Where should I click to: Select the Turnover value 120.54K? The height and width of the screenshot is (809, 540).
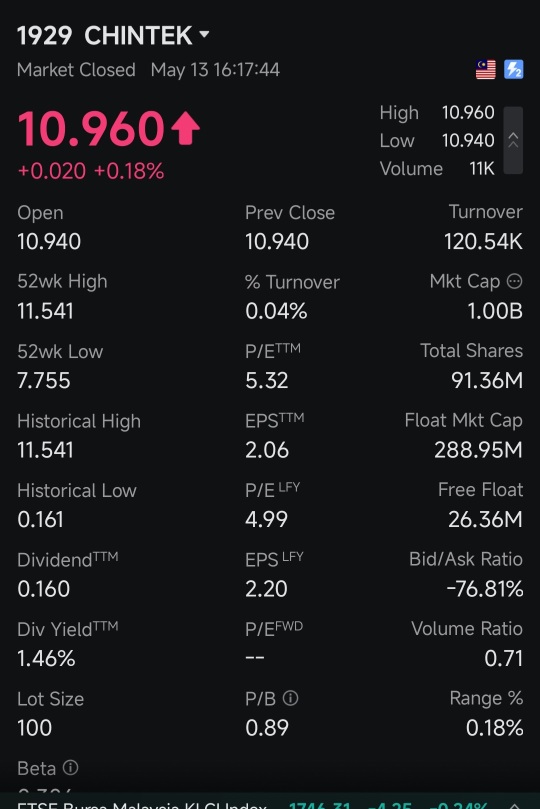483,241
